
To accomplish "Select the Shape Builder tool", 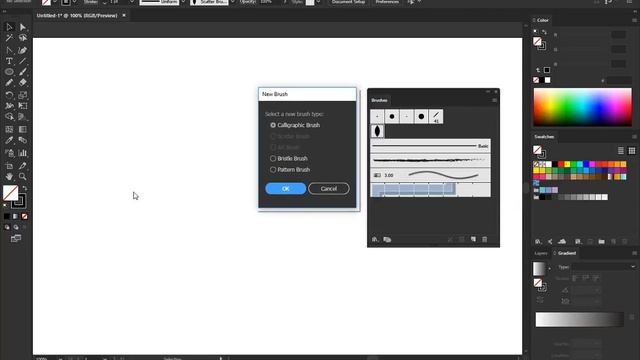I will [9, 117].
